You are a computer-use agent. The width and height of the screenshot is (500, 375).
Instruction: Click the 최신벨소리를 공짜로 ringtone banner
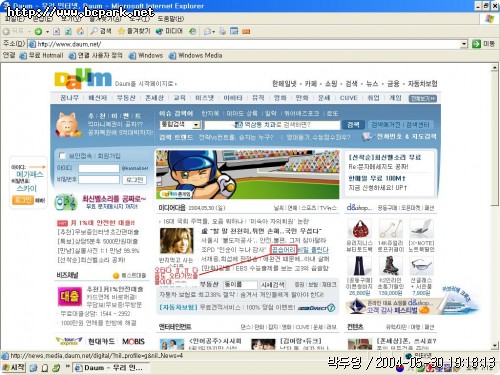tap(100, 202)
